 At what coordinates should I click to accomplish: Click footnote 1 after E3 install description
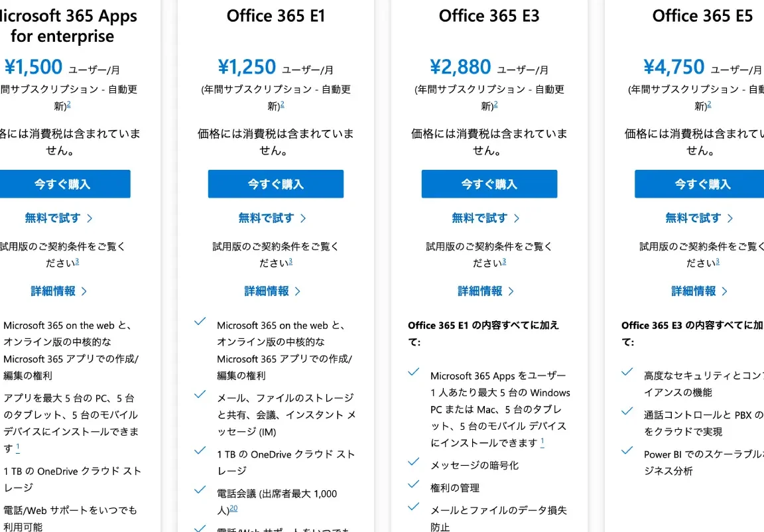542,442
